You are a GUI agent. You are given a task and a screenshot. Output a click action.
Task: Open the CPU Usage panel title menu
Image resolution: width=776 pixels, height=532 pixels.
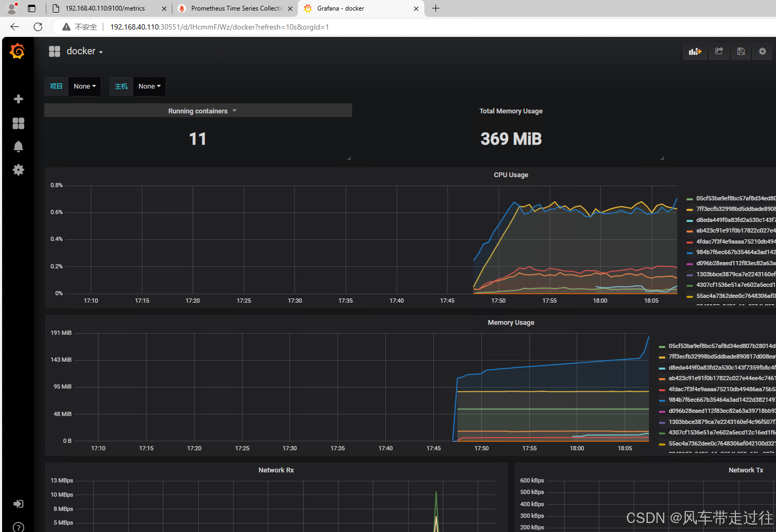click(511, 175)
